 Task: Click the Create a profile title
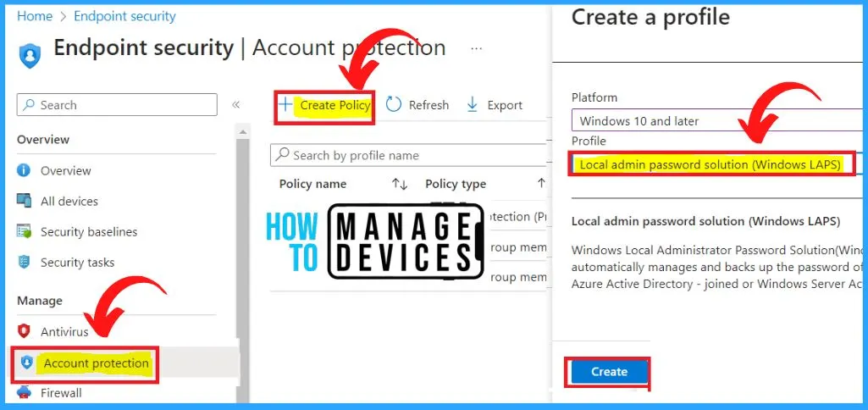coord(650,17)
